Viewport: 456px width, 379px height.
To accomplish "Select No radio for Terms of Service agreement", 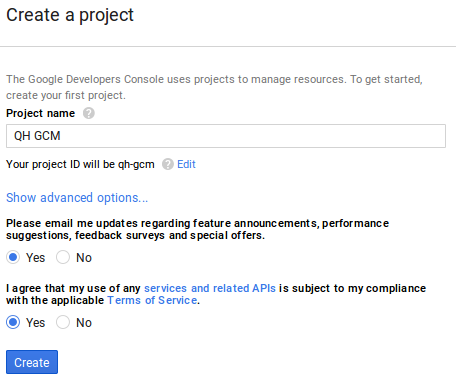I will 63,322.
